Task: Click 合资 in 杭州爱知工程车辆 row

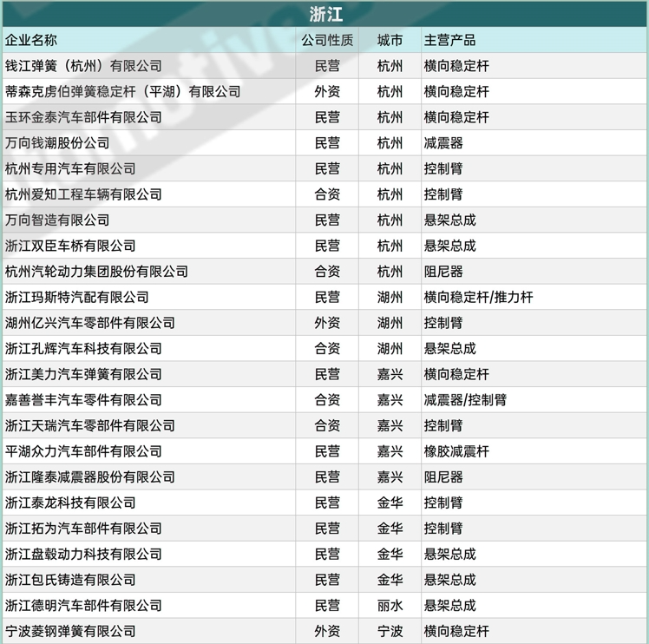Action: coord(327,194)
